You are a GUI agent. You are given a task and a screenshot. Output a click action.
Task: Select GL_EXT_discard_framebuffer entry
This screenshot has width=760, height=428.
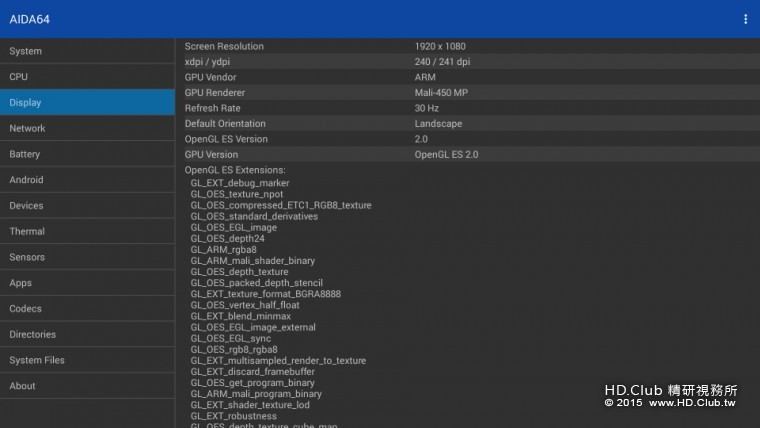tap(253, 372)
